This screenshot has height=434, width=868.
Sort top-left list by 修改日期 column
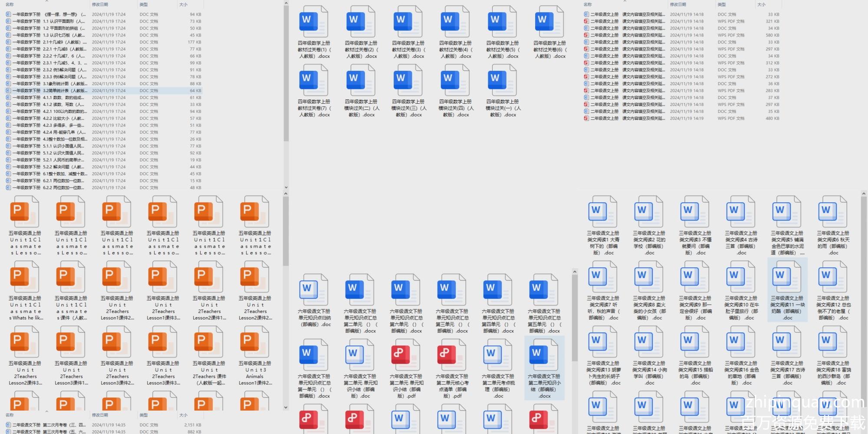[100, 4]
